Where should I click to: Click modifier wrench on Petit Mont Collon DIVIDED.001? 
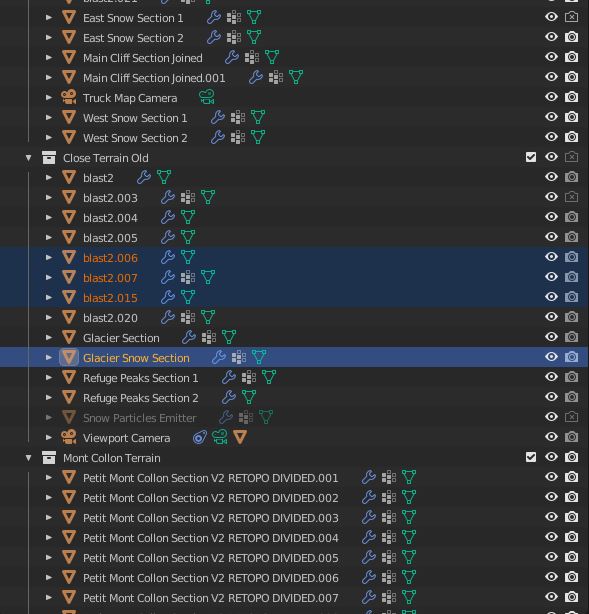(x=369, y=477)
